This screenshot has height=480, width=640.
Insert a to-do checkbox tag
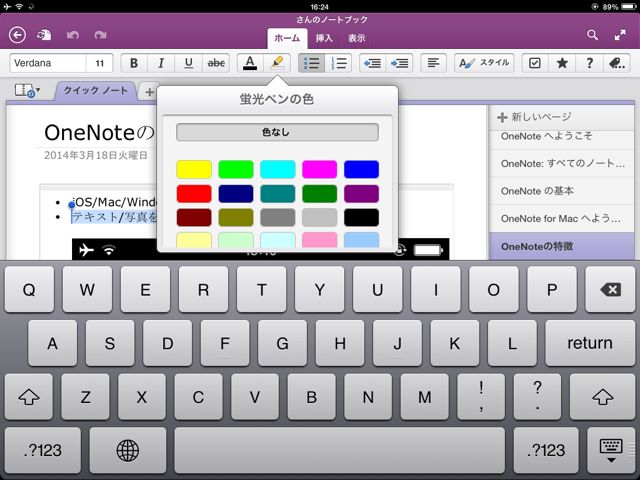click(x=535, y=63)
